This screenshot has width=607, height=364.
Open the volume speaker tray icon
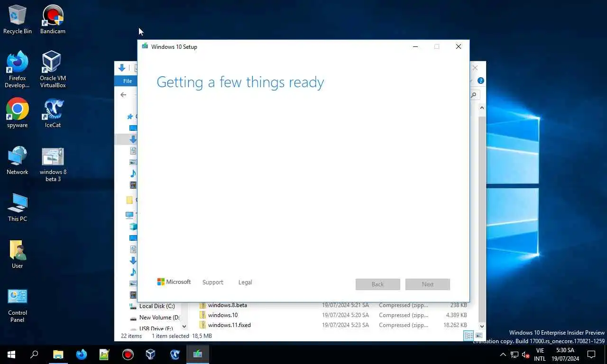pyautogui.click(x=525, y=355)
